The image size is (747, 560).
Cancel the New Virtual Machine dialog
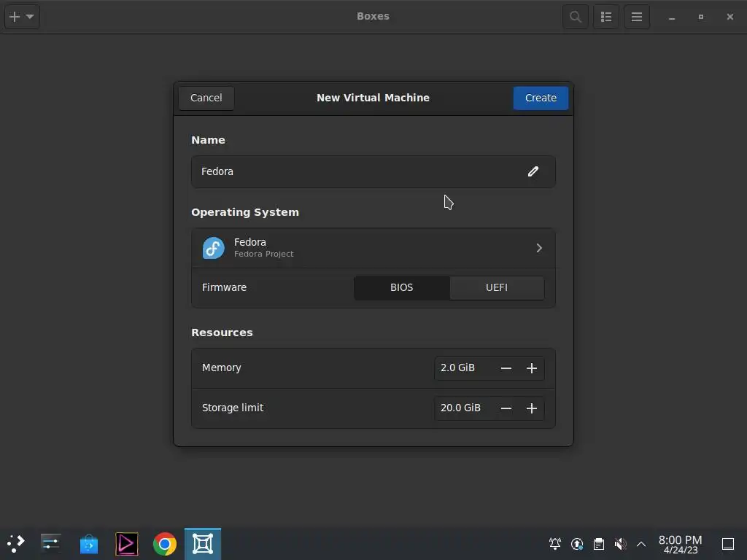206,98
